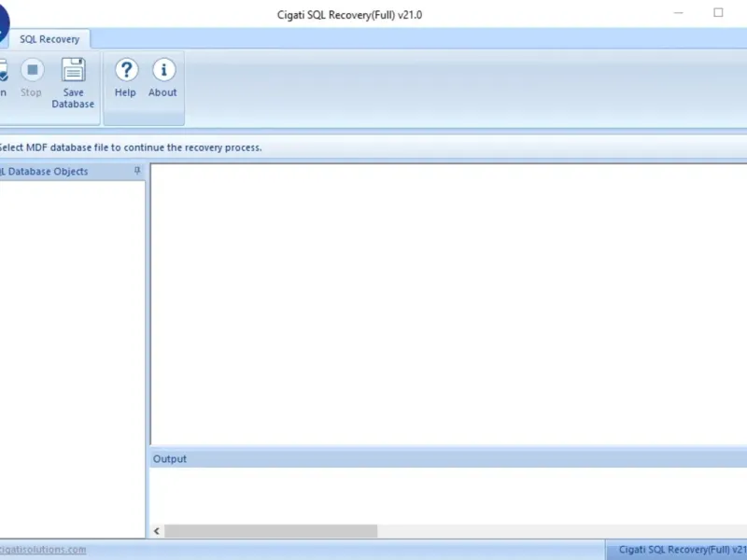747x560 pixels.
Task: Maximize the Cigati SQL Recovery window
Action: pos(718,13)
